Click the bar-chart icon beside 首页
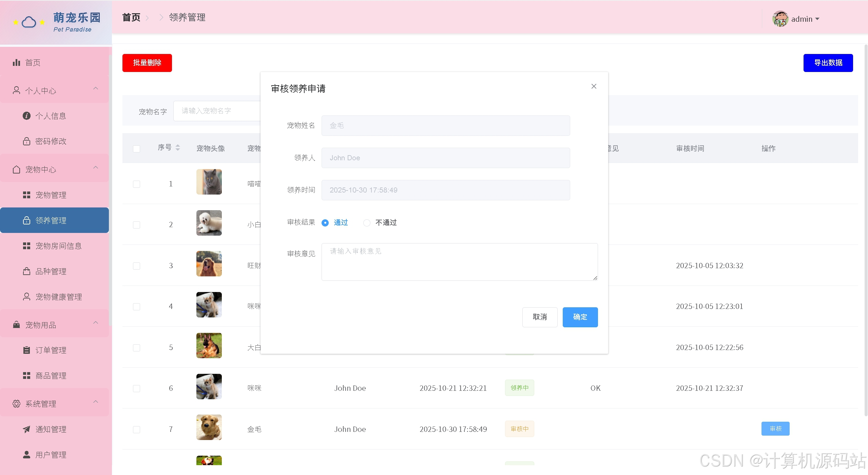The width and height of the screenshot is (868, 475). (16, 62)
